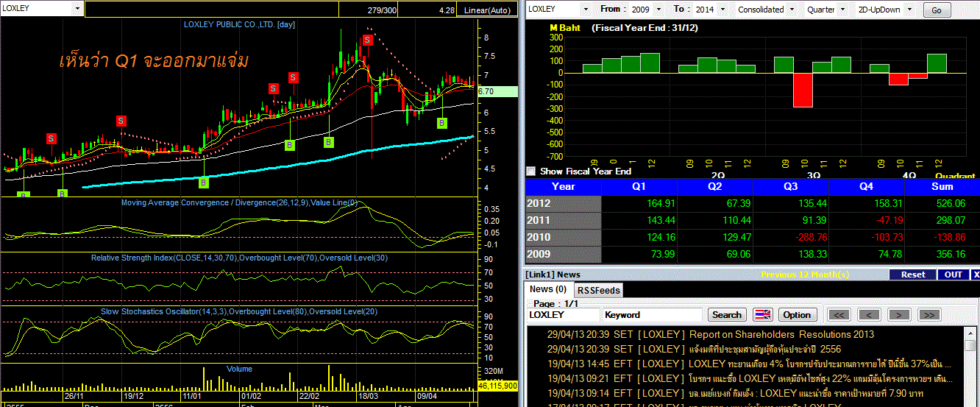The image size is (980, 407).
Task: Click the Year column header
Action: pos(564,186)
